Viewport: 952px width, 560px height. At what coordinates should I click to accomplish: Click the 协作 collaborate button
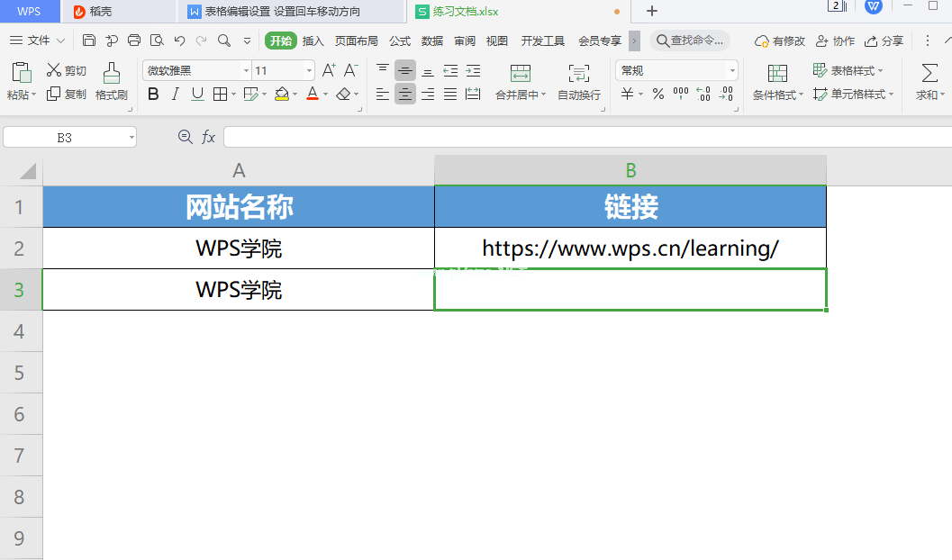click(x=835, y=41)
